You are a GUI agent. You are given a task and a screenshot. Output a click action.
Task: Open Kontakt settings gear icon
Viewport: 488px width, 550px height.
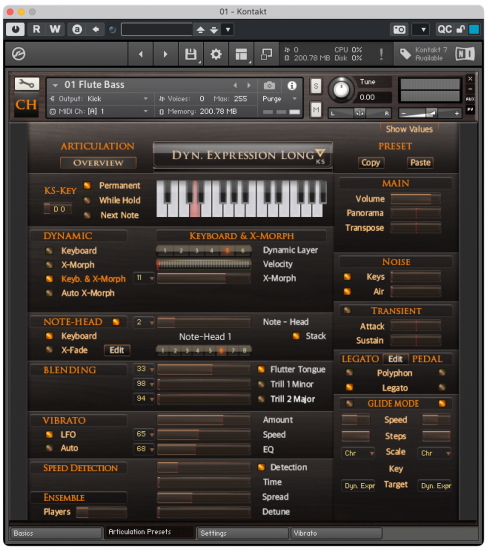click(216, 54)
